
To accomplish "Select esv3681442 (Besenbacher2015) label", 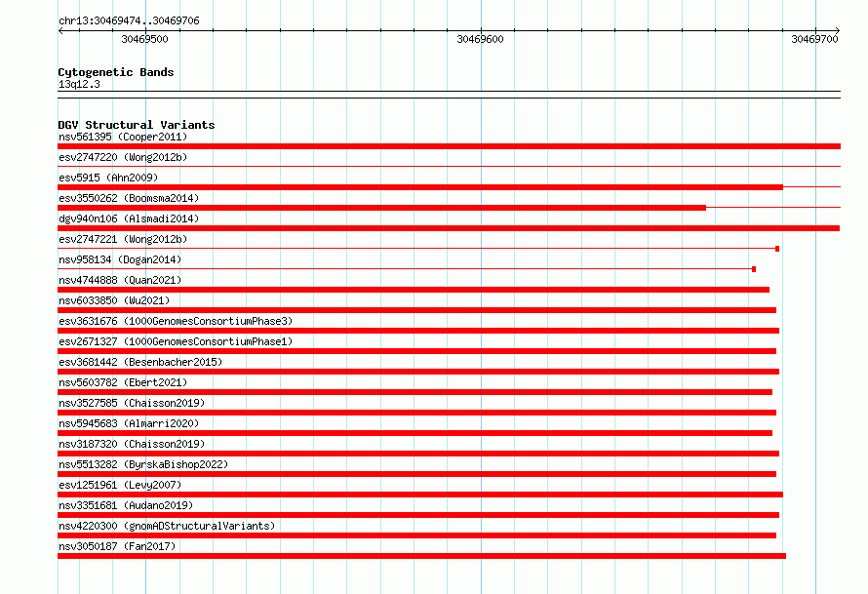I will [140, 362].
